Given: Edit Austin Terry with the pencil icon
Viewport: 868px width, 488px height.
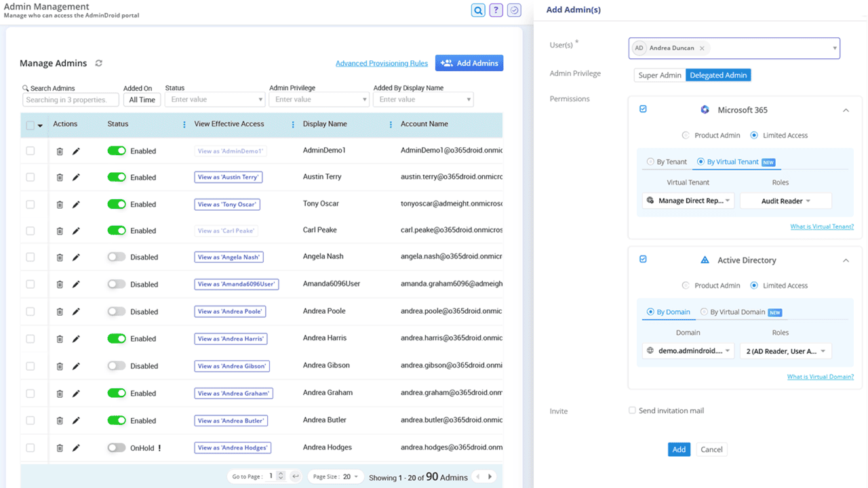Looking at the screenshot, I should 75,177.
